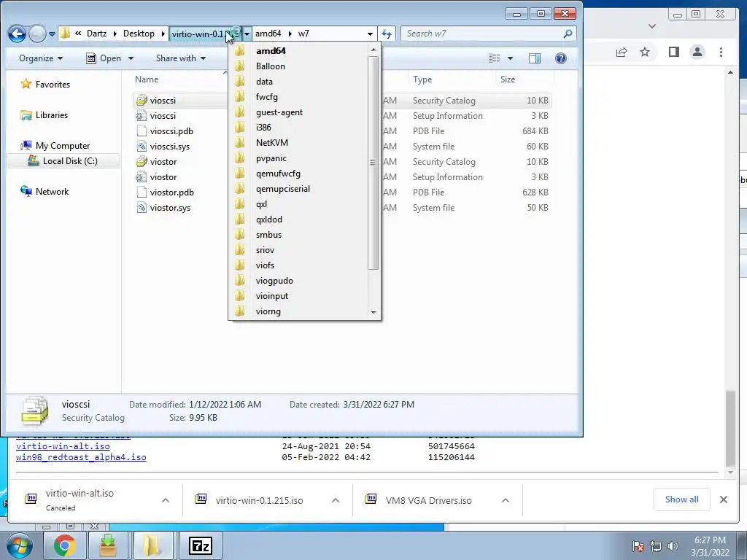
Task: Open the virtio-win-alt.iso link in Chrome
Action: [63, 446]
